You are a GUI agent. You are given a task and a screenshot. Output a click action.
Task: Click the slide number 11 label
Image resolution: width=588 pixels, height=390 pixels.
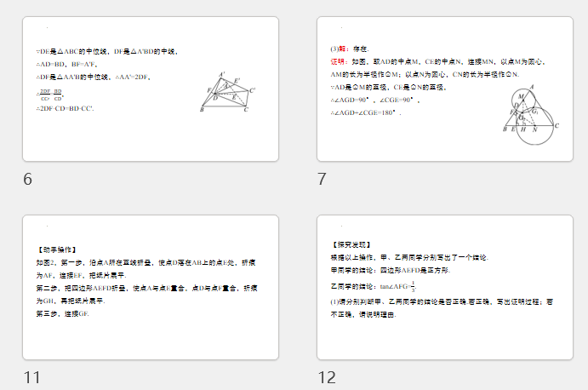(31, 377)
